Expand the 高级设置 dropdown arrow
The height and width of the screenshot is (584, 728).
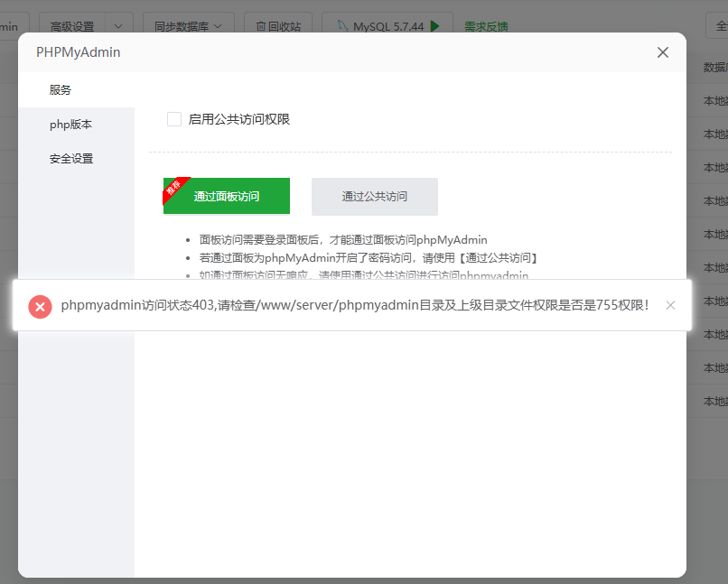click(x=119, y=26)
